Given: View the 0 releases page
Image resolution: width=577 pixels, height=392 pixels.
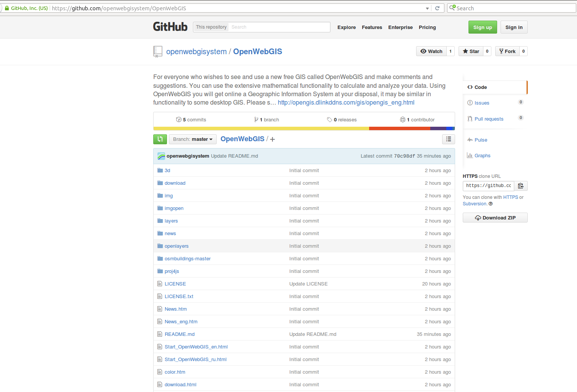Looking at the screenshot, I should pos(342,120).
